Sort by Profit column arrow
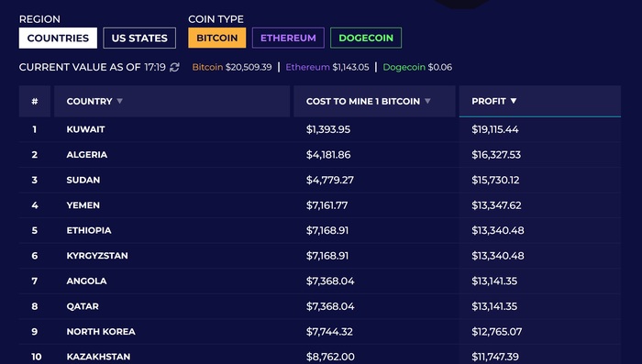642x364 pixels. pos(514,101)
